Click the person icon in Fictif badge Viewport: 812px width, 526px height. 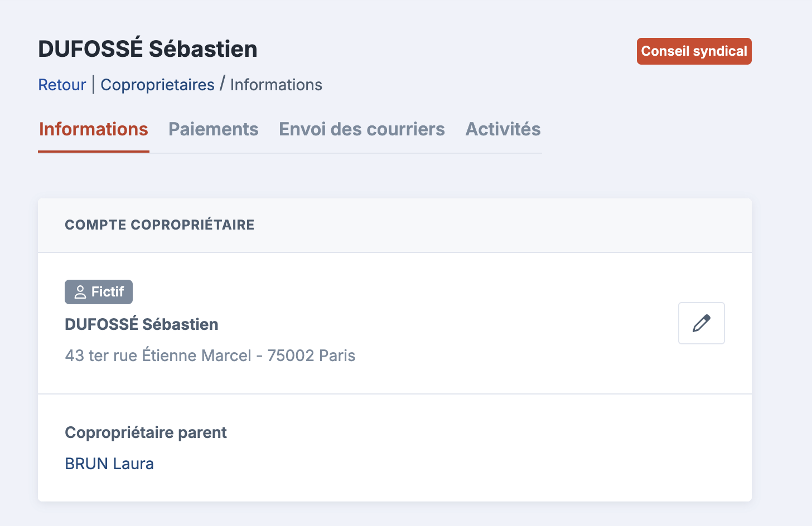tap(80, 292)
